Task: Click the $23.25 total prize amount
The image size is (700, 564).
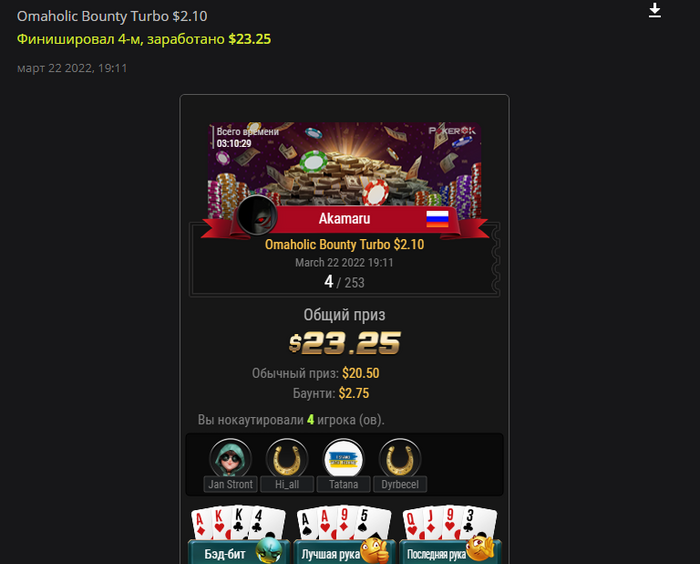Action: coord(344,343)
